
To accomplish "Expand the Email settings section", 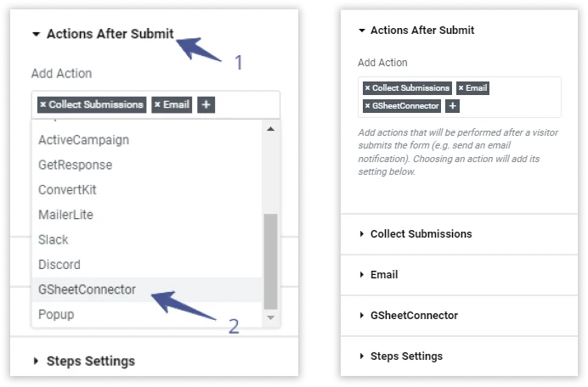I will (x=383, y=275).
